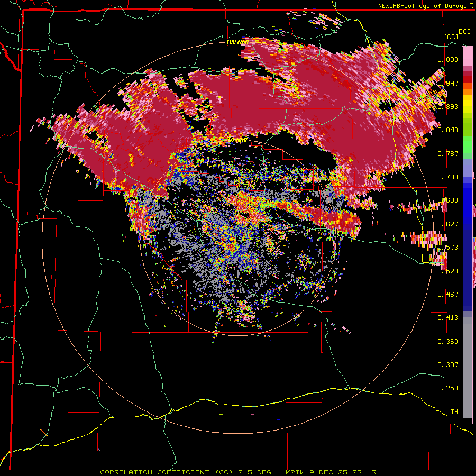Pick the light pink color bar segment
Viewport: 476px width, 476px height.
point(467,57)
